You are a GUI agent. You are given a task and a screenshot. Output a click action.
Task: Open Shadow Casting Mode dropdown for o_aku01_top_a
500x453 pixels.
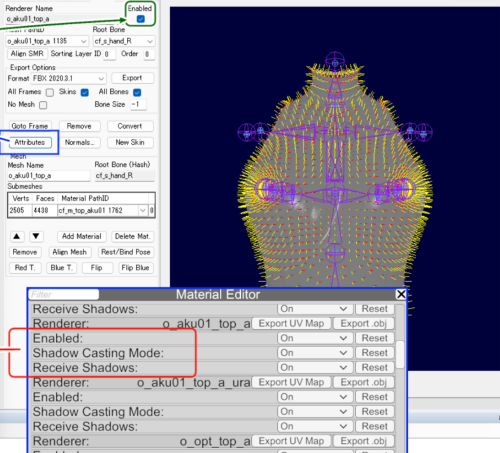point(314,353)
